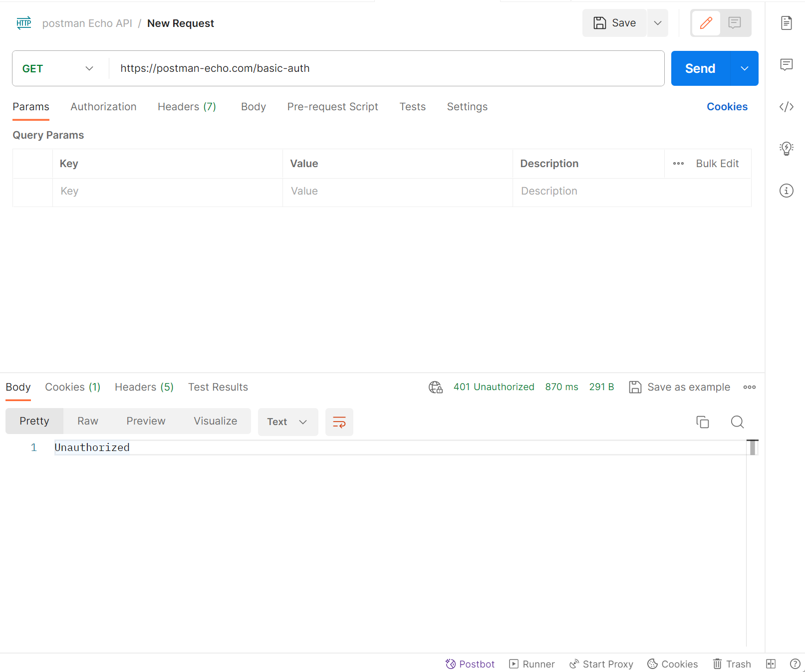Select the Visualize view

point(216,421)
